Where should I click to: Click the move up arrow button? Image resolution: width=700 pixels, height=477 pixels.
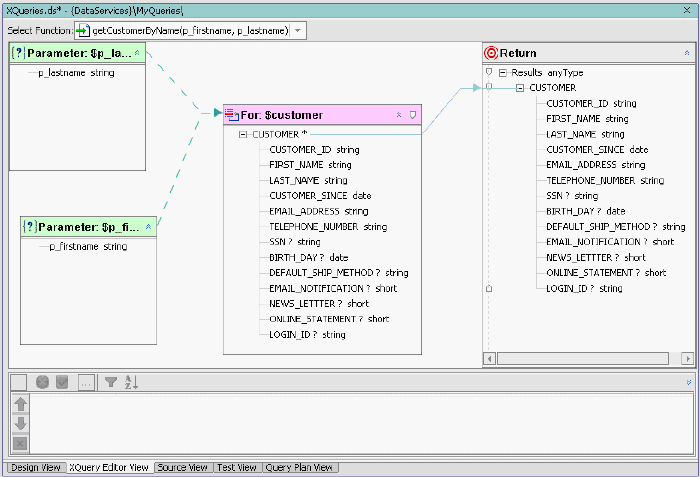click(21, 404)
